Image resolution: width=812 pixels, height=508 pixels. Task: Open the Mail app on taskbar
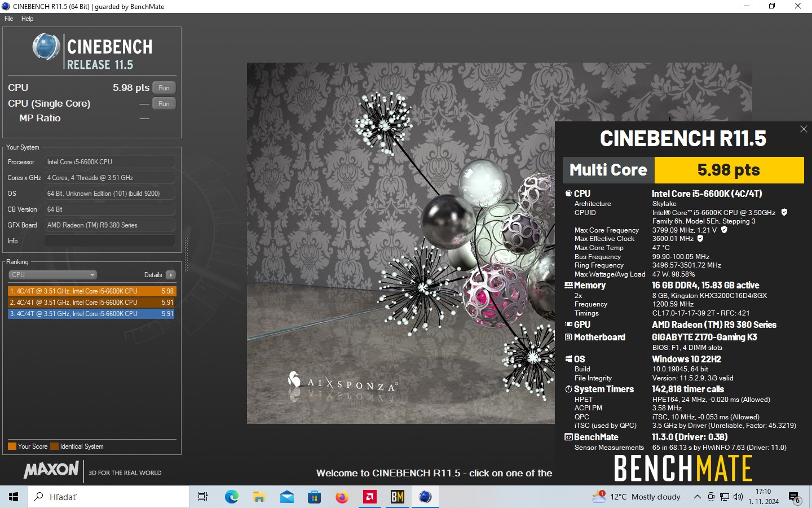(x=286, y=497)
